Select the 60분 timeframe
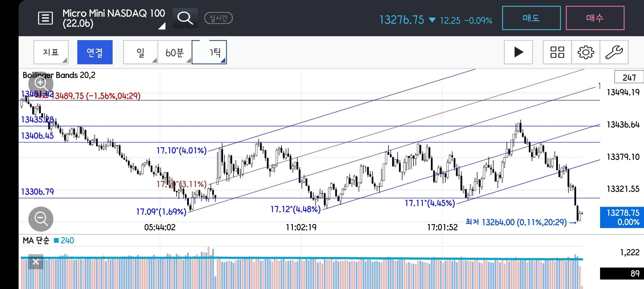644x289 pixels. [x=175, y=52]
